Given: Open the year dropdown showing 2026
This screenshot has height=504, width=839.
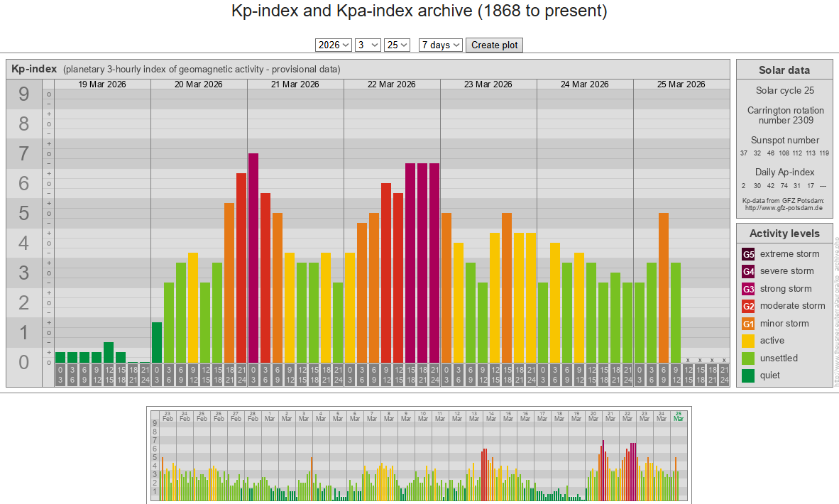Looking at the screenshot, I should (334, 45).
